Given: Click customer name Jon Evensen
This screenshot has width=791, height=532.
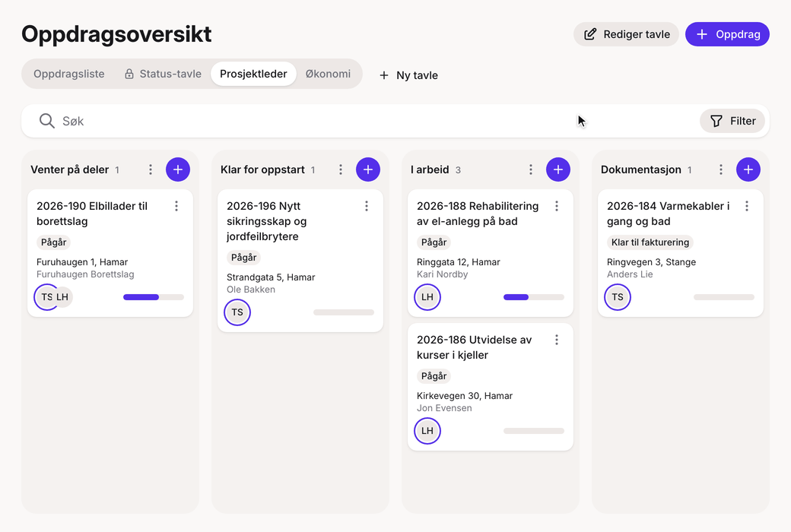Looking at the screenshot, I should [444, 408].
